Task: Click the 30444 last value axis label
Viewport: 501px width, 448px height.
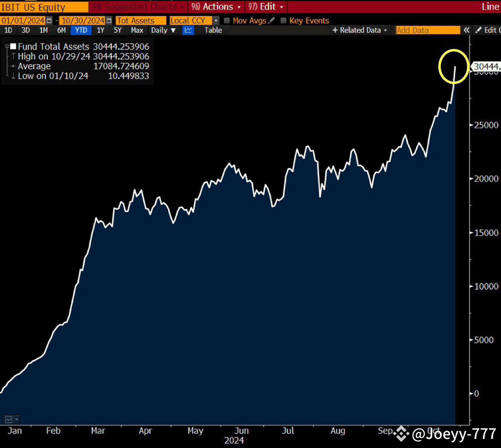Action: [x=486, y=66]
